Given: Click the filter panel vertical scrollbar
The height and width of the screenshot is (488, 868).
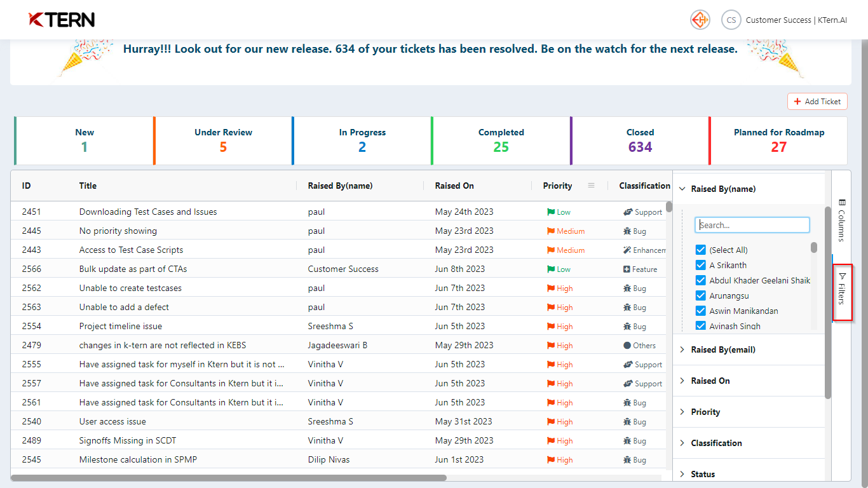Looking at the screenshot, I should click(x=828, y=302).
